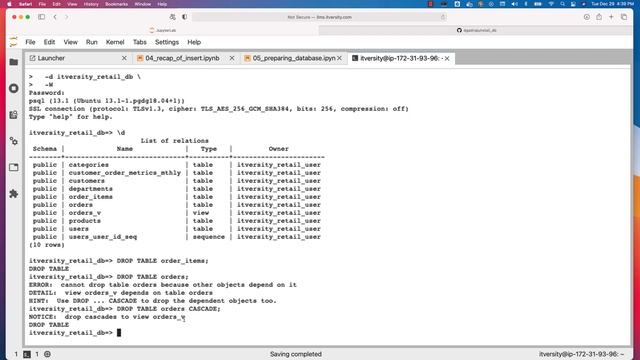Click the 'List of relations' heading
This screenshot has width=640, height=360.
[174, 141]
